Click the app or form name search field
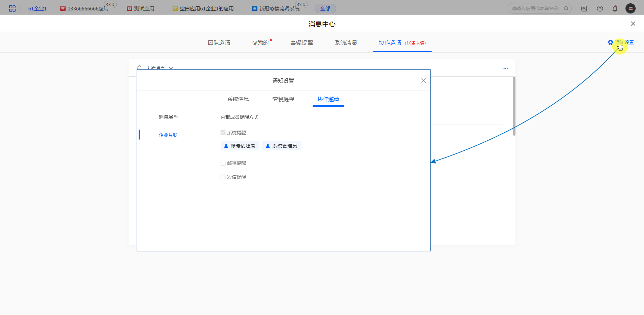 click(535, 8)
